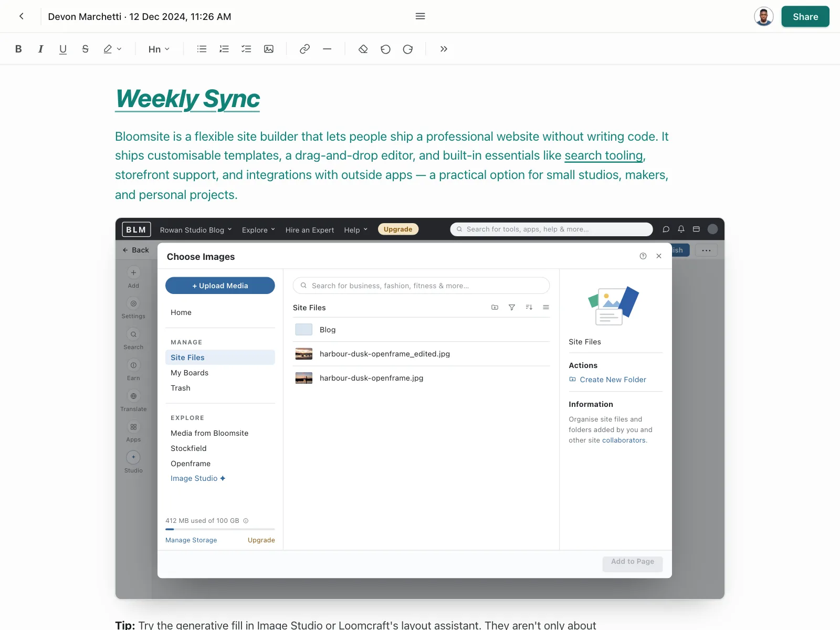Viewport: 840px width, 630px height.
Task: Open My Boards
Action: click(x=220, y=373)
